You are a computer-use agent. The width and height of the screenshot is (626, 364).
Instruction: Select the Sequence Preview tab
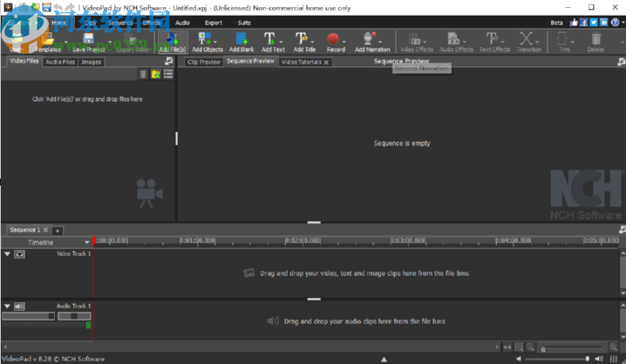250,62
